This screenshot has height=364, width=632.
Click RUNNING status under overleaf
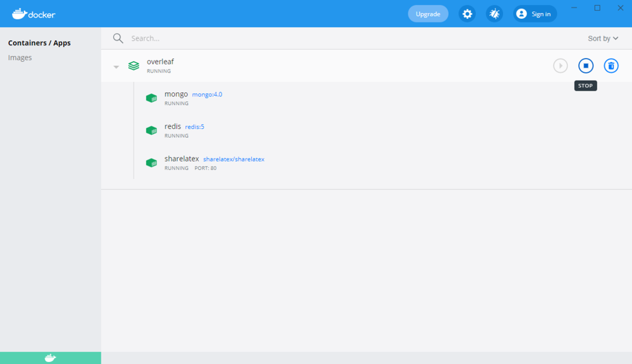(x=159, y=71)
